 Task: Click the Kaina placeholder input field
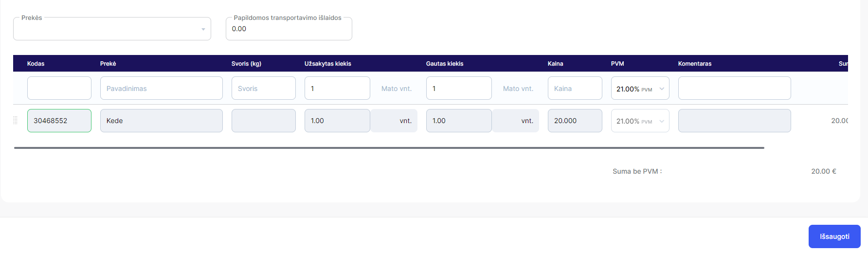point(575,88)
